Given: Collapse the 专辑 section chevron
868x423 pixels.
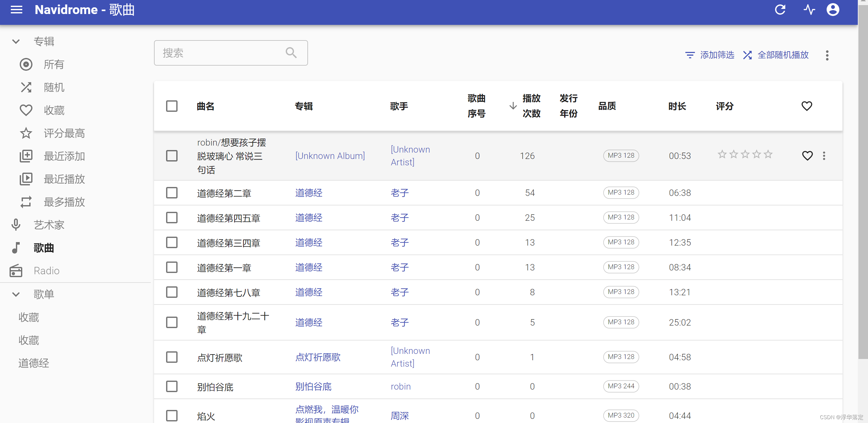Looking at the screenshot, I should click(x=16, y=41).
